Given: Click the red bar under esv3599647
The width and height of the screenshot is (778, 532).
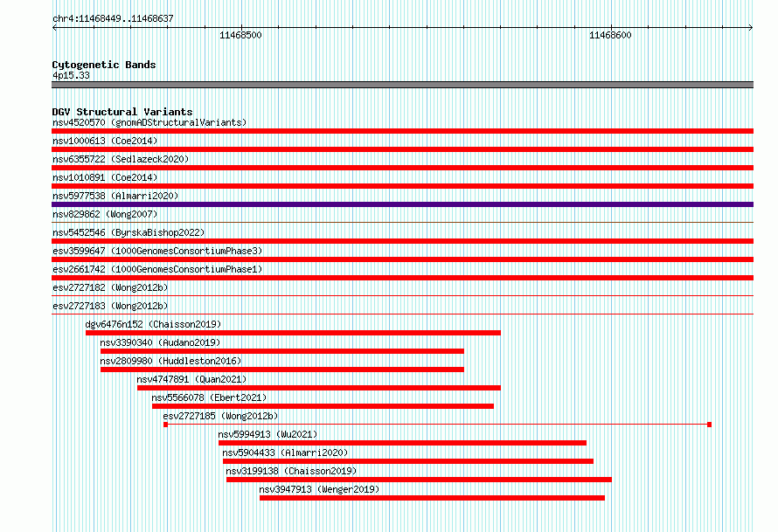Looking at the screenshot, I should pyautogui.click(x=402, y=259).
